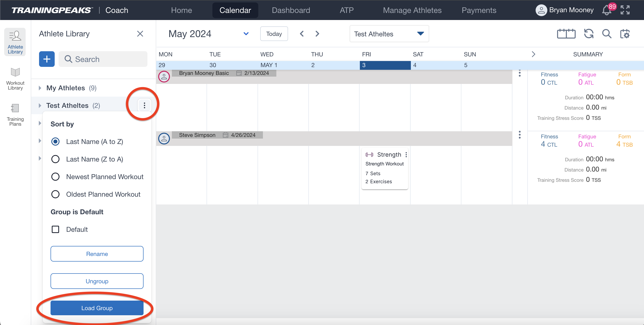Open the Manage Athletes tab
The width and height of the screenshot is (644, 325).
click(x=412, y=10)
